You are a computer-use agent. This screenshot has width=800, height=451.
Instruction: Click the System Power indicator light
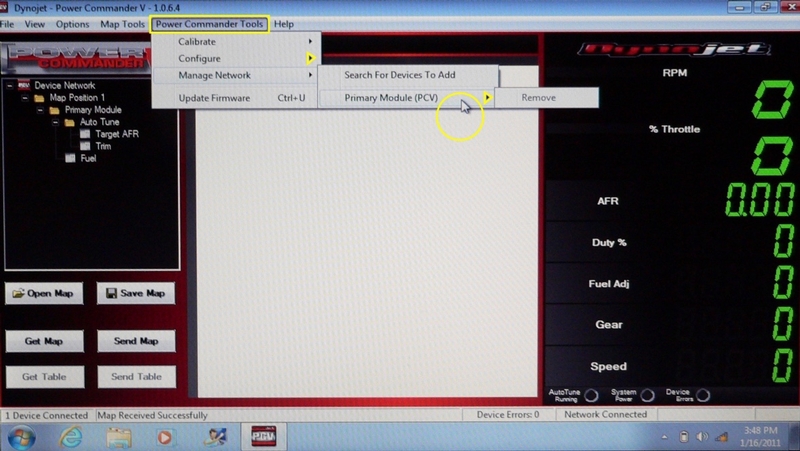647,395
